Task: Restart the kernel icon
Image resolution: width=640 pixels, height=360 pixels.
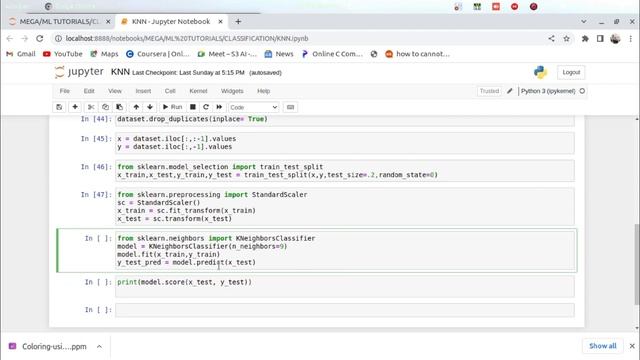Action: [x=206, y=107]
